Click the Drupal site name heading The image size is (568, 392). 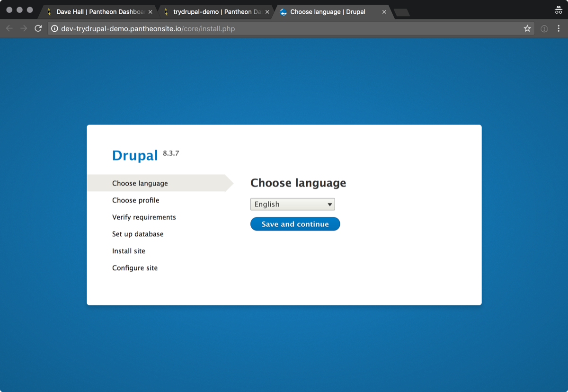pos(135,155)
